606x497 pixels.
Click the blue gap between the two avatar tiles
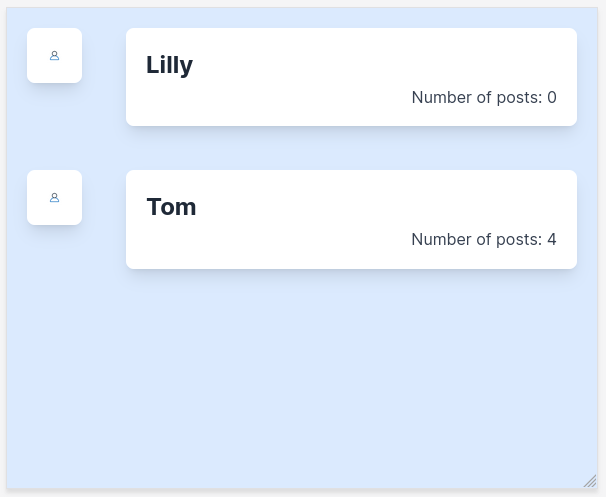click(x=54, y=127)
